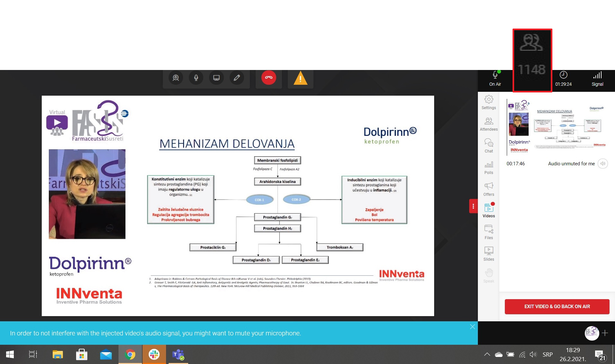Click the presenter webcam image in the slide
The width and height of the screenshot is (615, 364).
(x=87, y=194)
